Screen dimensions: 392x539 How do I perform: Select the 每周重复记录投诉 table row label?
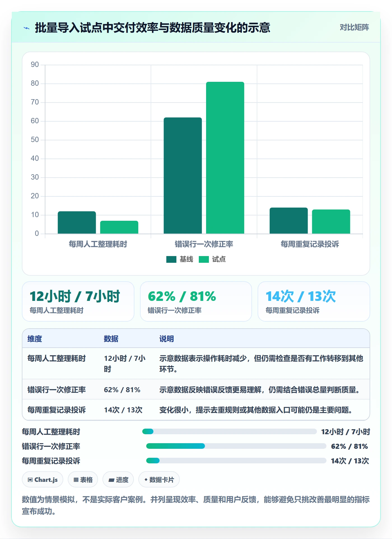(57, 410)
